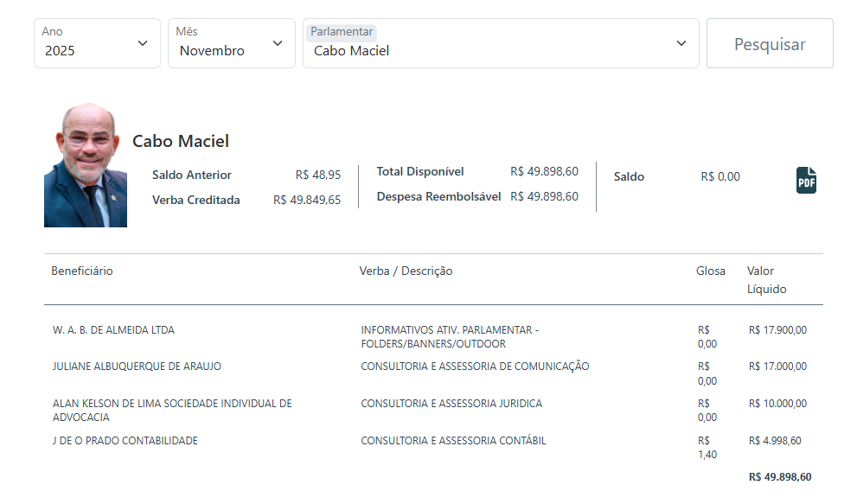Select J DE O PRADO CONTABILIDADE entry

tap(125, 441)
